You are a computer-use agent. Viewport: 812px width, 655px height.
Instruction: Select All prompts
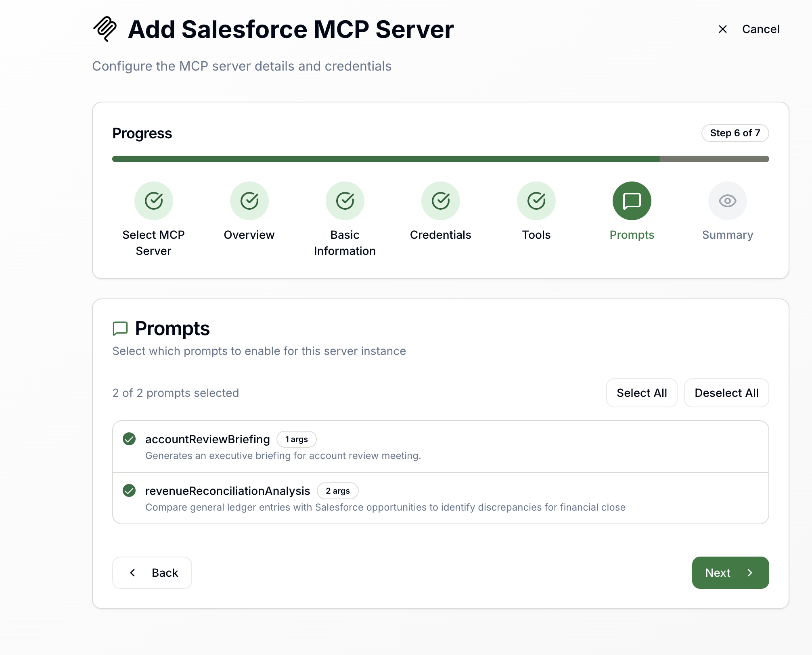click(x=642, y=393)
